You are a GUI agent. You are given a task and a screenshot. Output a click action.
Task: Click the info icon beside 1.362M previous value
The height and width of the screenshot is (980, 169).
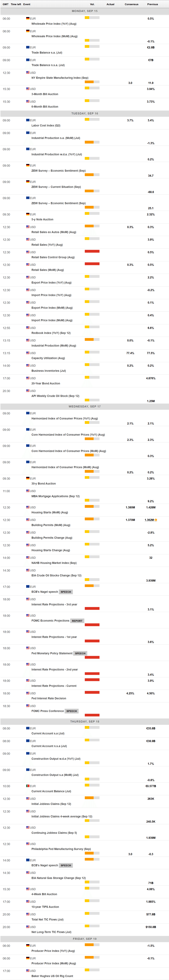point(156,520)
